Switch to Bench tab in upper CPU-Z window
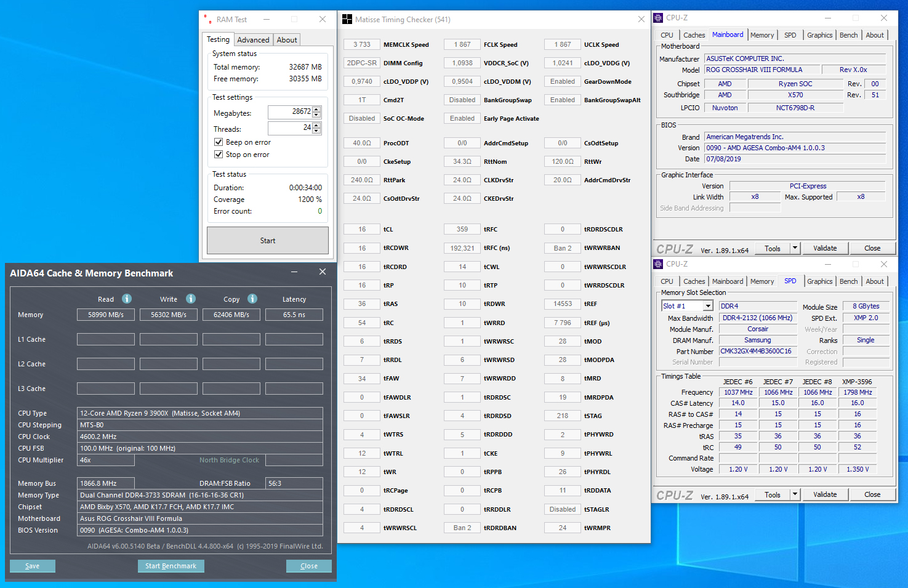This screenshot has height=588, width=908. pyautogui.click(x=848, y=35)
